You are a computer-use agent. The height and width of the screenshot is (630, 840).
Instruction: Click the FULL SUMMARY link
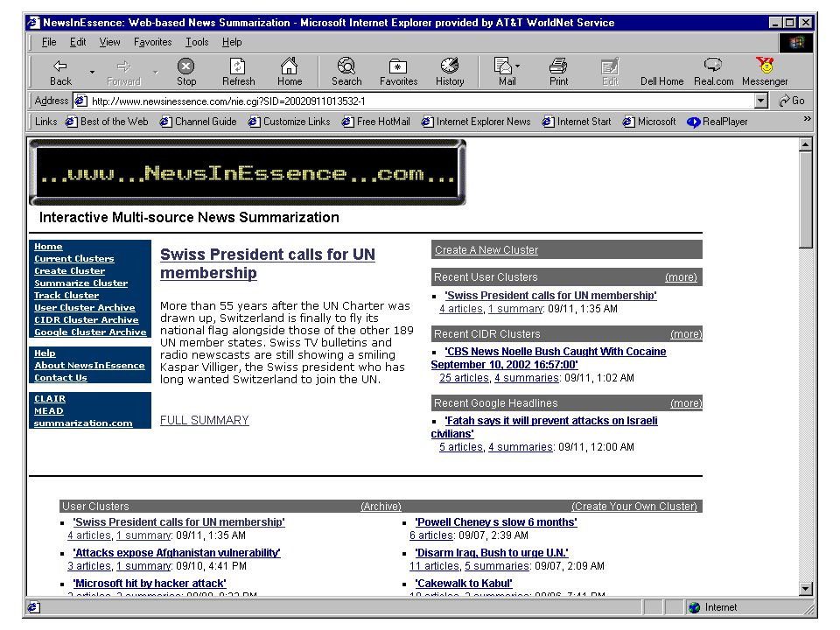(204, 420)
